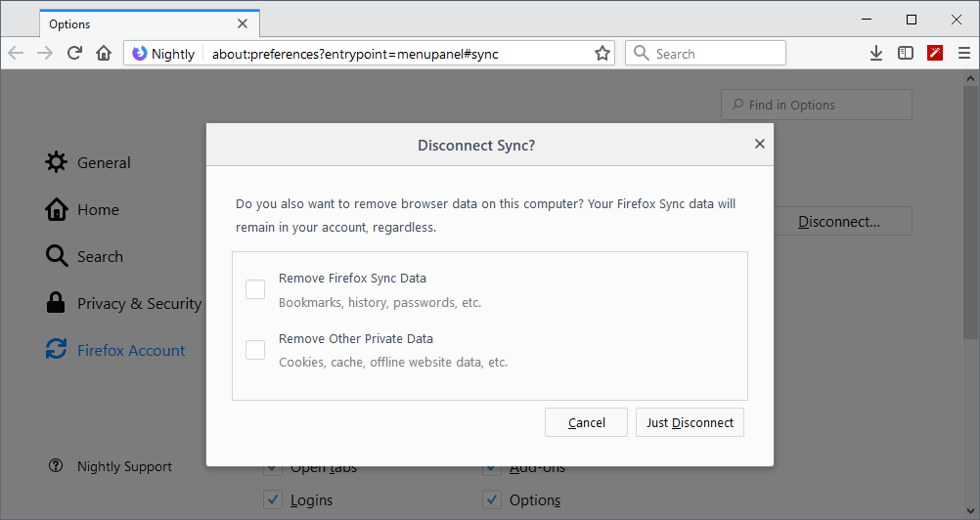Toggle the Add-ons sync checkbox
This screenshot has height=520, width=980.
pyautogui.click(x=492, y=470)
